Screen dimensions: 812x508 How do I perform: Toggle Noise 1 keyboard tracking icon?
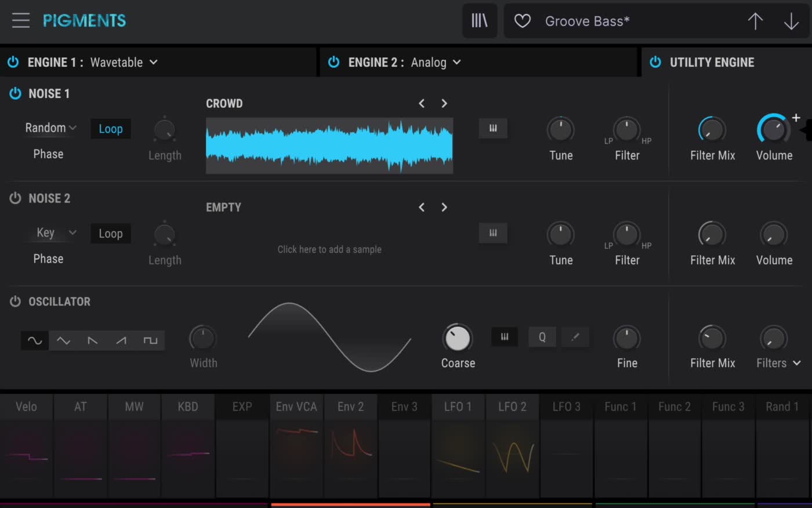[493, 128]
